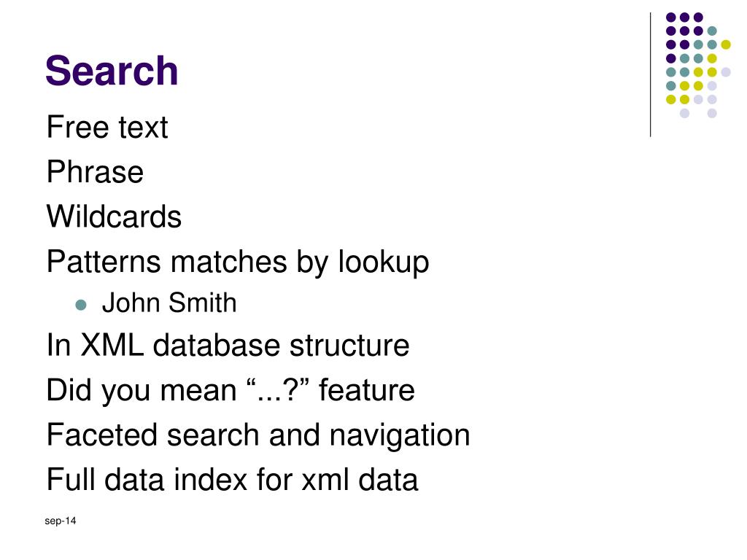The height and width of the screenshot is (560, 747).
Task: Click the Search slide title
Action: point(112,71)
